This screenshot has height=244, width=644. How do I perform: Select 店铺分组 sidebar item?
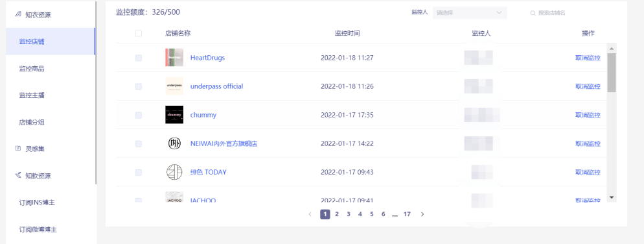[32, 122]
